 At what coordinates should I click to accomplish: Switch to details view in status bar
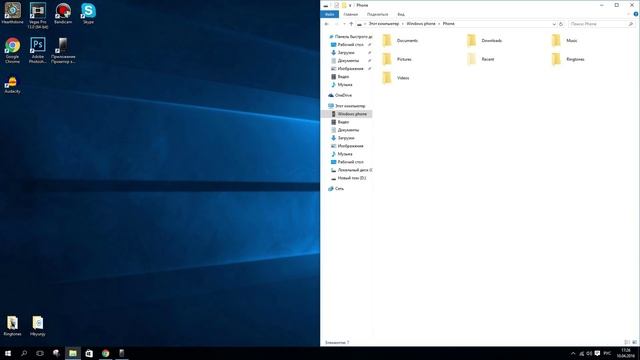(627, 342)
